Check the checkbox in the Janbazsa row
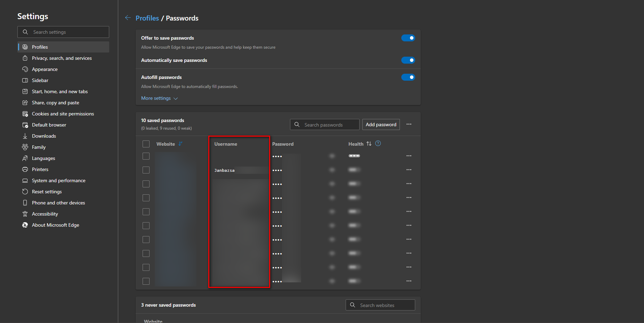The image size is (644, 323). [x=146, y=170]
